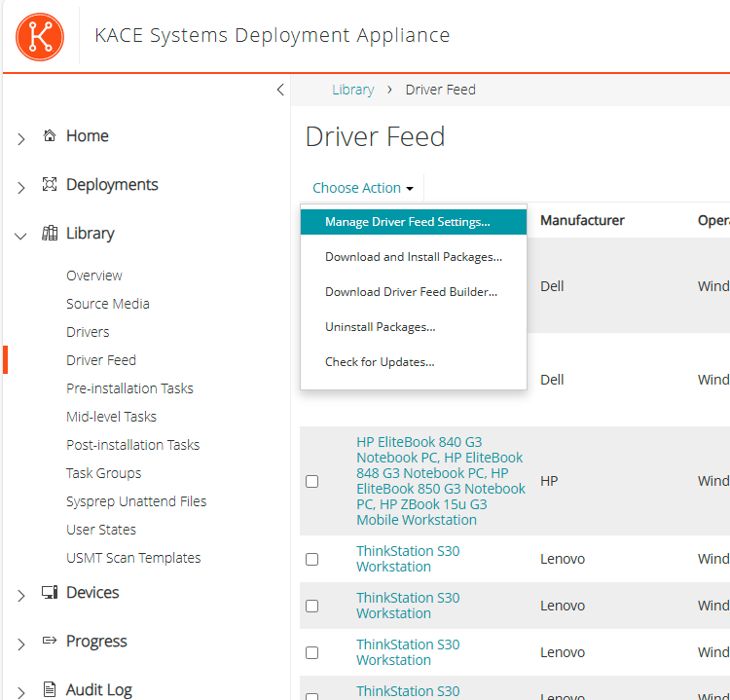Choose Download and Install Packages option
The image size is (730, 700).
tap(413, 257)
